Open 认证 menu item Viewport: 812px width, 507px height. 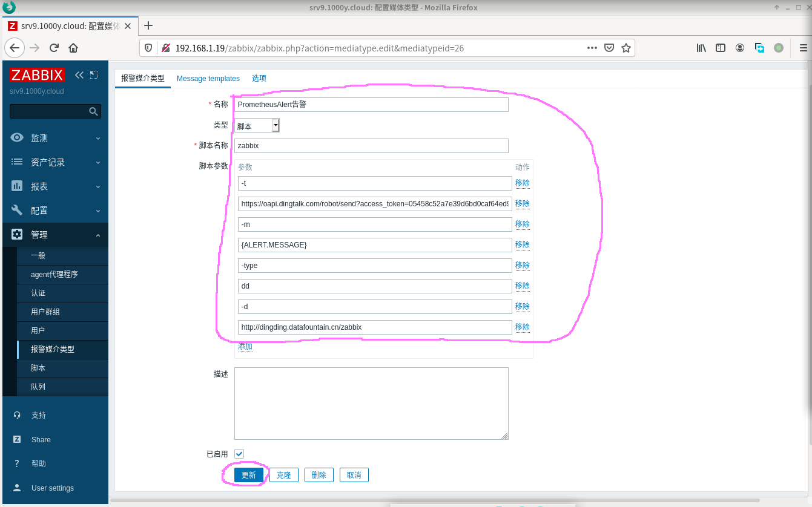point(62,293)
